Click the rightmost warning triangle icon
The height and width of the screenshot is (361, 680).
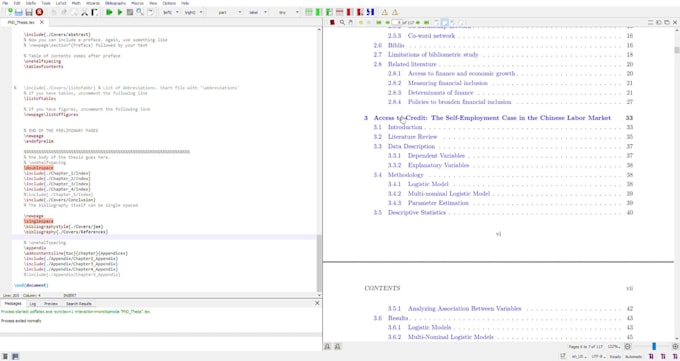[x=395, y=12]
